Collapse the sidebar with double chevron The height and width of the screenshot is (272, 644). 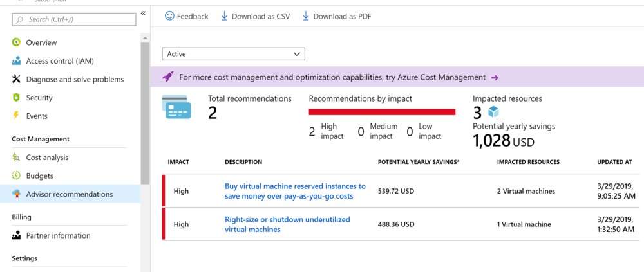coord(143,13)
